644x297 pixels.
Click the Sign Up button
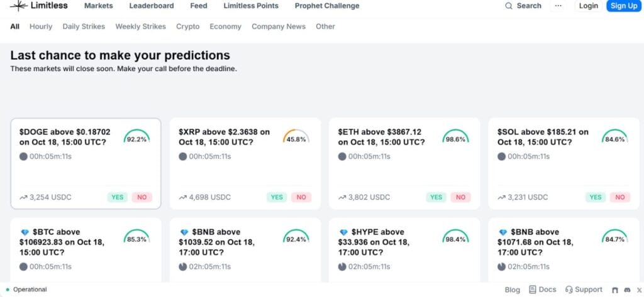[623, 6]
